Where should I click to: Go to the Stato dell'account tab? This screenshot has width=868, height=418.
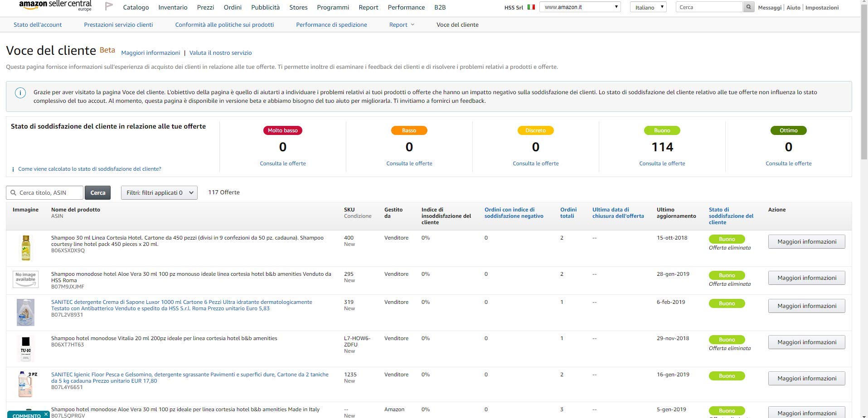click(x=38, y=24)
